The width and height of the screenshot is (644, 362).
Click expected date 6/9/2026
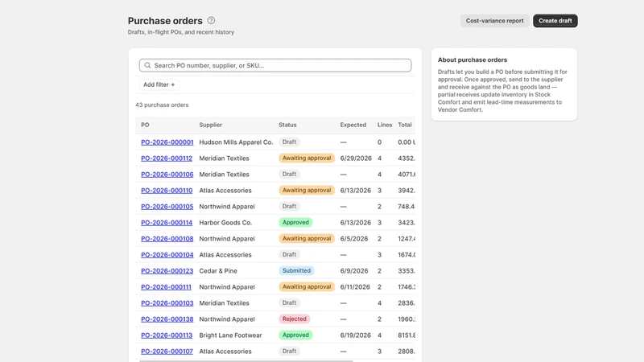tap(354, 271)
